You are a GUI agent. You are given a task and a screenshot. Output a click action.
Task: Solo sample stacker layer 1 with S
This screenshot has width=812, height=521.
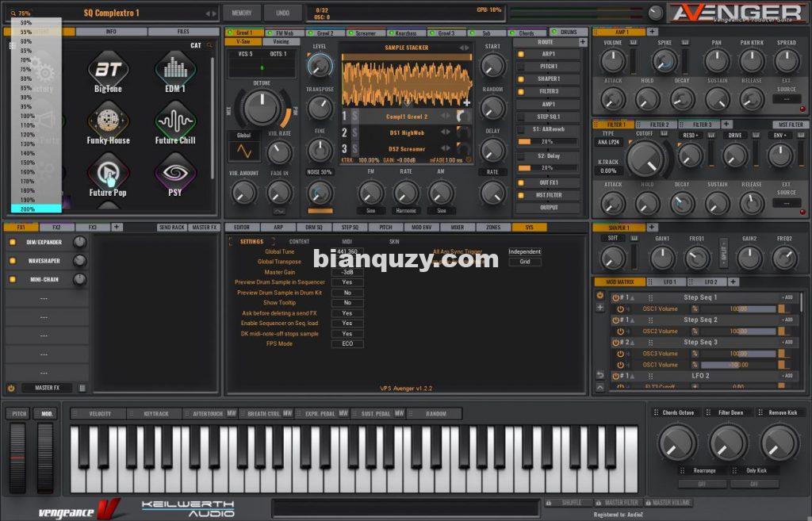tap(355, 117)
